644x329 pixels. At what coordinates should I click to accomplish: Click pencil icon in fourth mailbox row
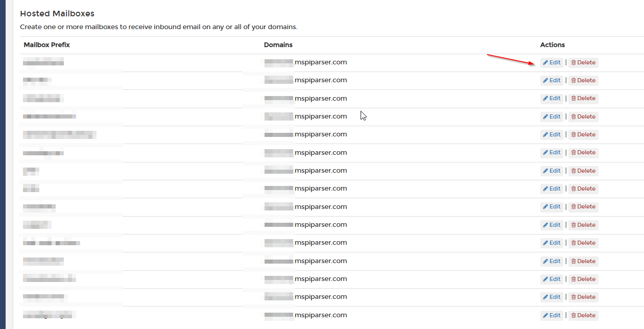pyautogui.click(x=545, y=116)
